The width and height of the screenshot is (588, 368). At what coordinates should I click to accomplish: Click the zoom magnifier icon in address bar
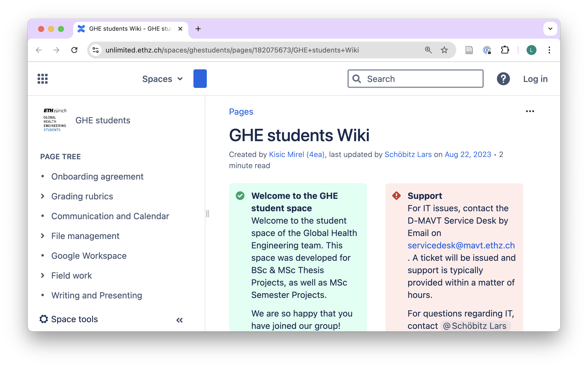coord(428,50)
